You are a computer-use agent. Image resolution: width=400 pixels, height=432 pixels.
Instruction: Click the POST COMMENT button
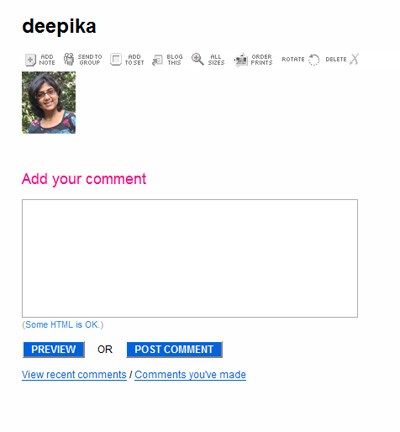[x=174, y=349]
